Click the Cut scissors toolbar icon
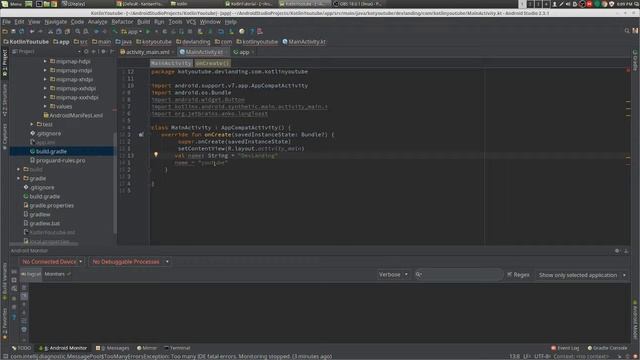The width and height of the screenshot is (640, 360). pos(50,31)
